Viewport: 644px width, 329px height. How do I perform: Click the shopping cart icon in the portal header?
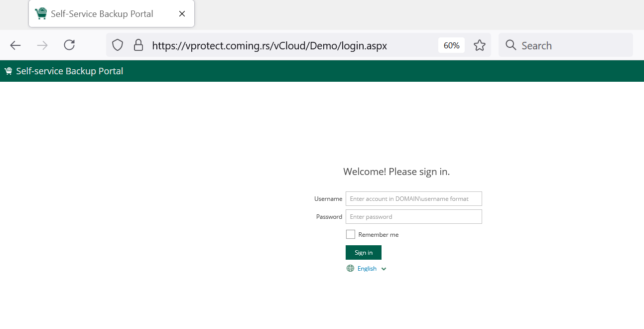(8, 70)
